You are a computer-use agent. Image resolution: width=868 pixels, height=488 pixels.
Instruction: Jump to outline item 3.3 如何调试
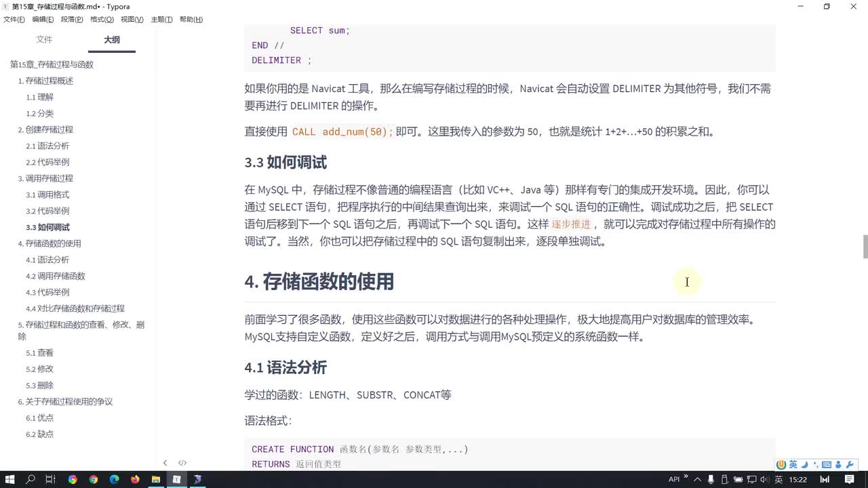(47, 227)
